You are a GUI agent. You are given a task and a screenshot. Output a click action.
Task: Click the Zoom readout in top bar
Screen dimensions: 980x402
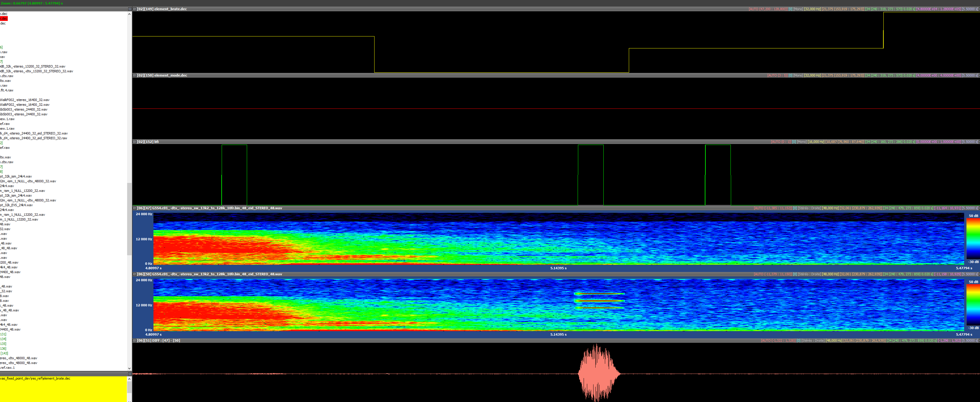[32, 3]
